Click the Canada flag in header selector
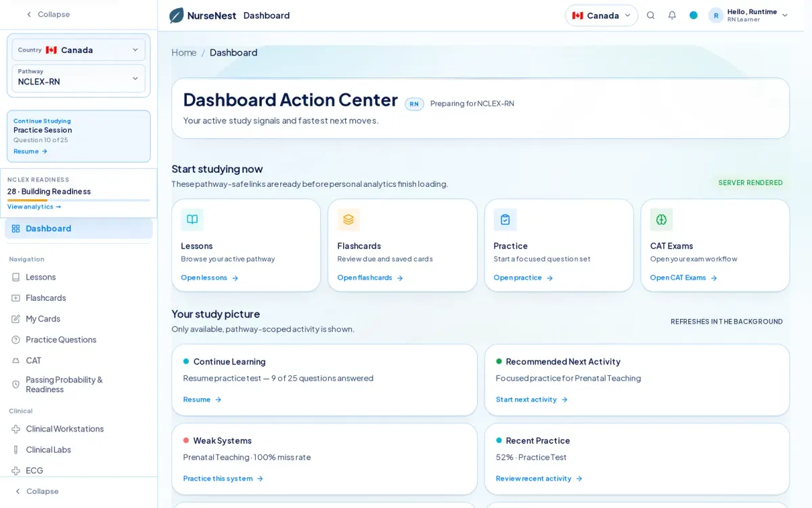The height and width of the screenshot is (508, 812). point(577,16)
